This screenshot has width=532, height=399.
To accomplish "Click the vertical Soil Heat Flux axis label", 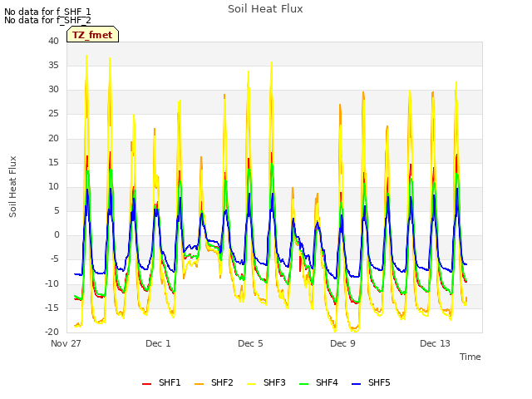I will (12, 186).
